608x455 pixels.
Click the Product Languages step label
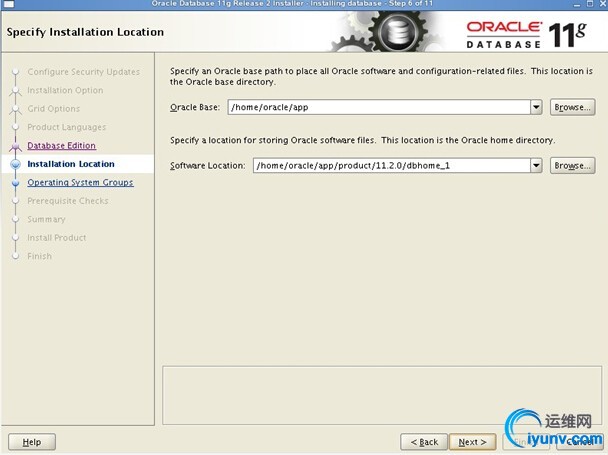67,127
